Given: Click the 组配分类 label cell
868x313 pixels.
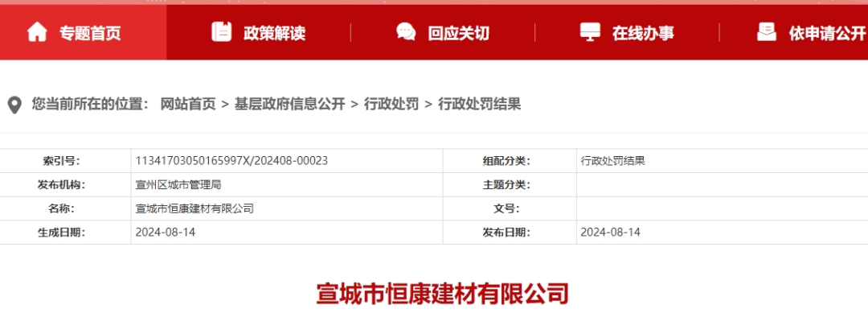Looking at the screenshot, I should (510, 161).
